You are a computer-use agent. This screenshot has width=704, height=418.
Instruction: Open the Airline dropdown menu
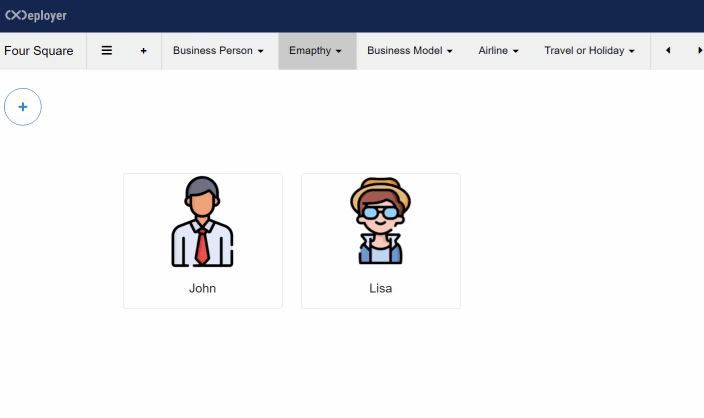(x=498, y=51)
